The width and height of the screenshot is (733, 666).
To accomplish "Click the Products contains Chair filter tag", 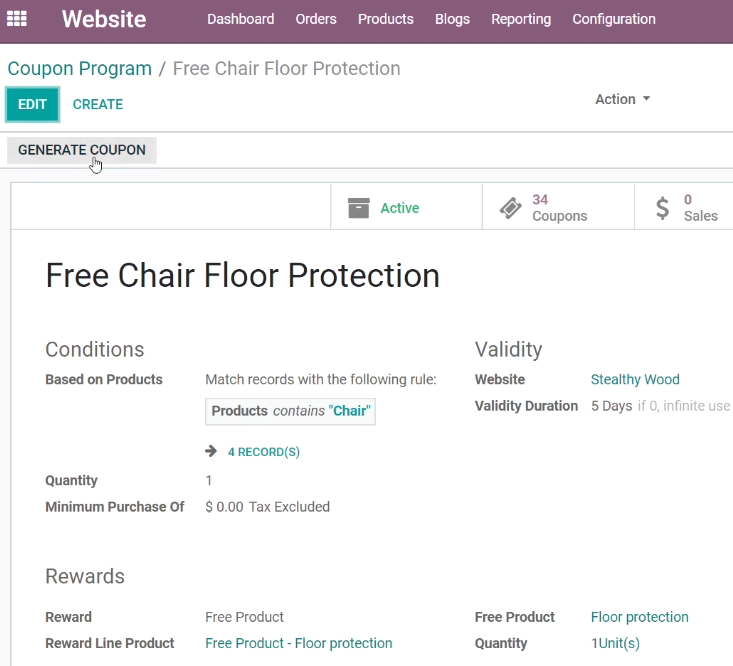I will pos(290,411).
